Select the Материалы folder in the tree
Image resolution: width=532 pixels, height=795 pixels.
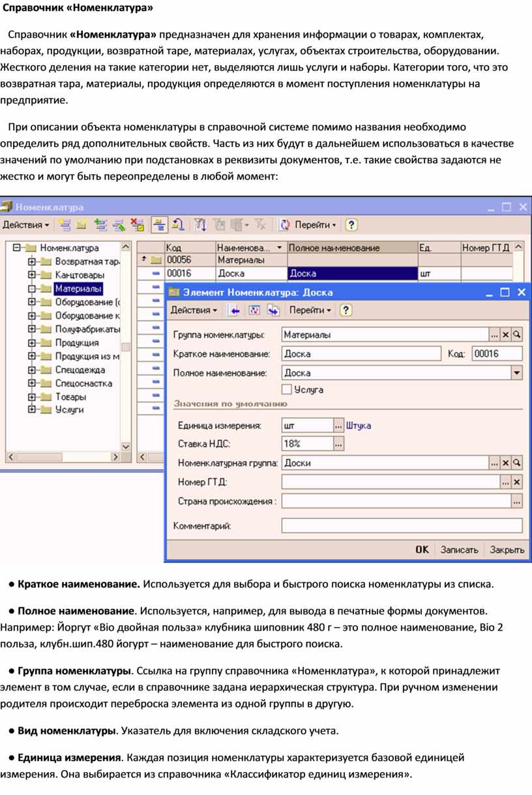tap(78, 288)
